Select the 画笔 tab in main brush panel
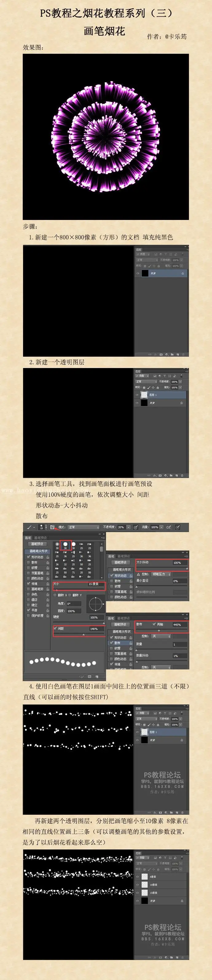Screen dimensions: 212x980 (x=28, y=538)
